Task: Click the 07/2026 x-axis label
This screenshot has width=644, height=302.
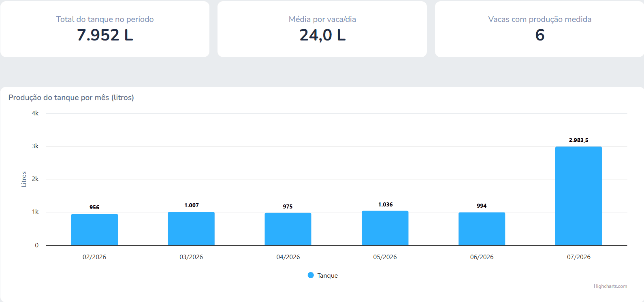Action: click(579, 257)
